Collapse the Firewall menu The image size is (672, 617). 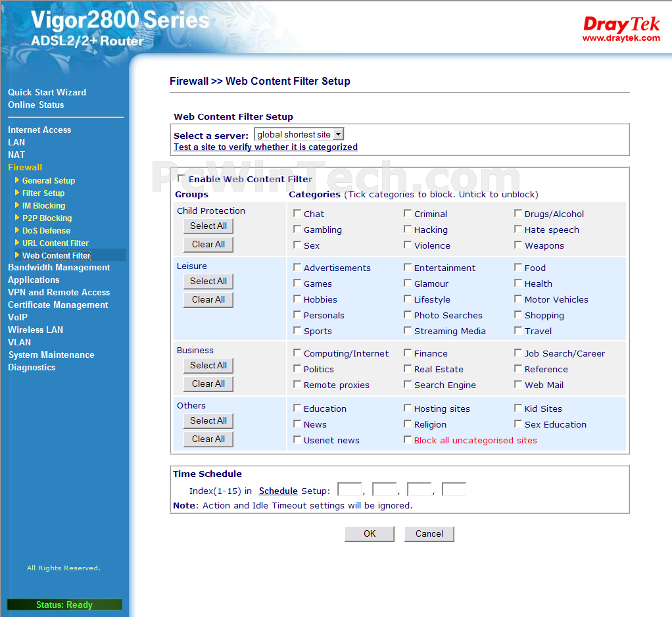[25, 167]
